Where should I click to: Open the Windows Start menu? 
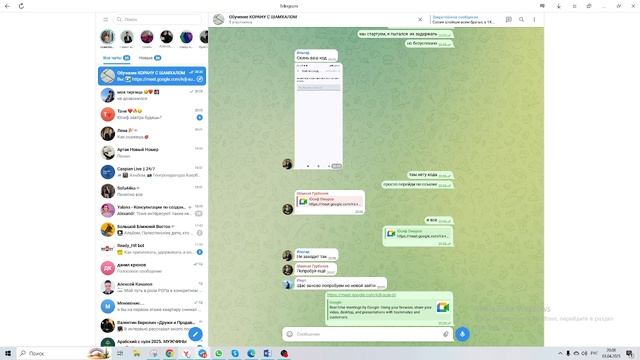click(x=8, y=353)
